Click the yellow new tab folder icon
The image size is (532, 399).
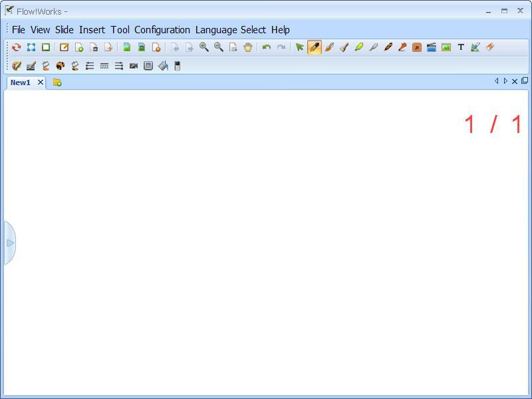57,82
